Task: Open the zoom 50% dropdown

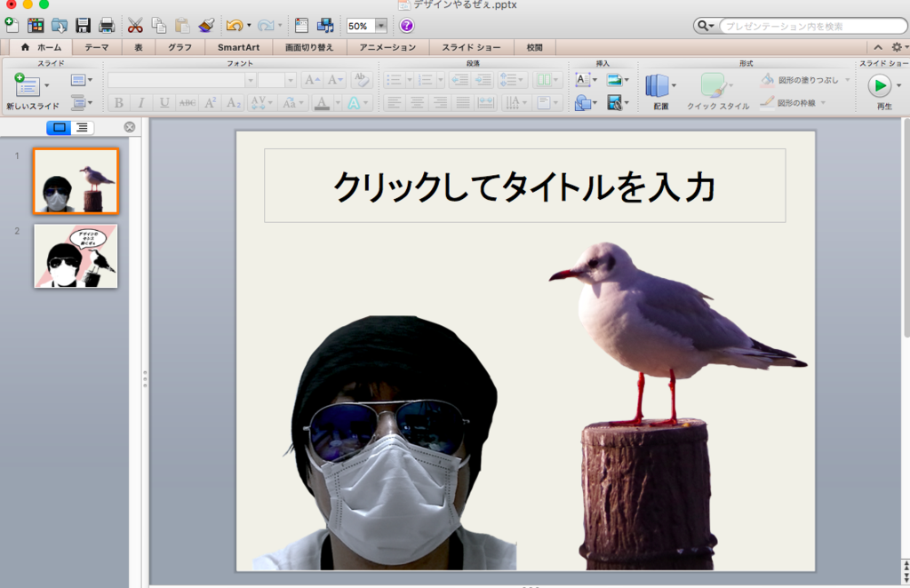Action: click(381, 26)
